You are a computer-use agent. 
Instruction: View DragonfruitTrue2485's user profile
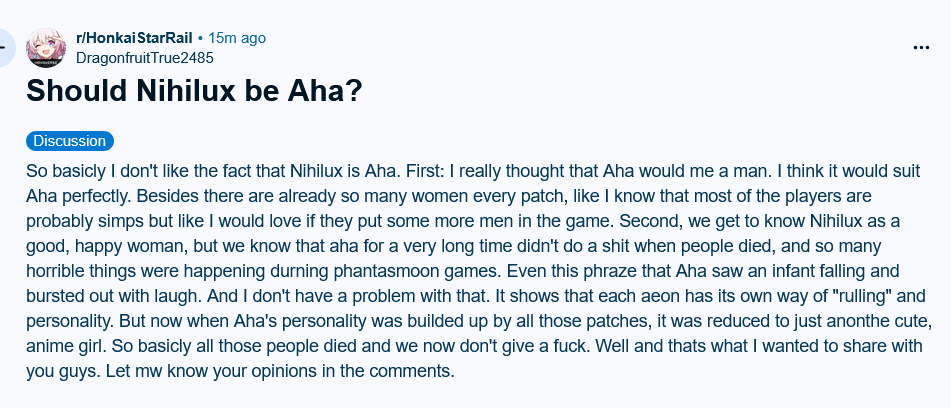pyautogui.click(x=145, y=58)
